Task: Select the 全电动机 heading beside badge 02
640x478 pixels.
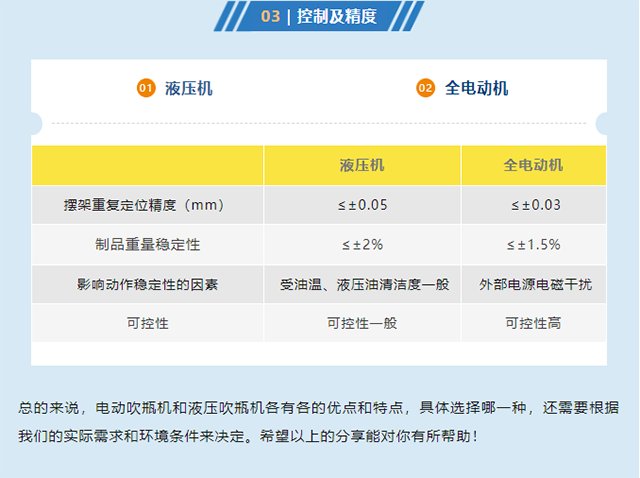Action: [x=477, y=88]
